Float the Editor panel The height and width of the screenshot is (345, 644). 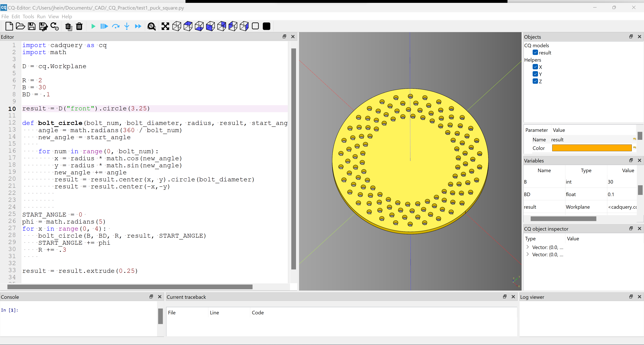[284, 37]
